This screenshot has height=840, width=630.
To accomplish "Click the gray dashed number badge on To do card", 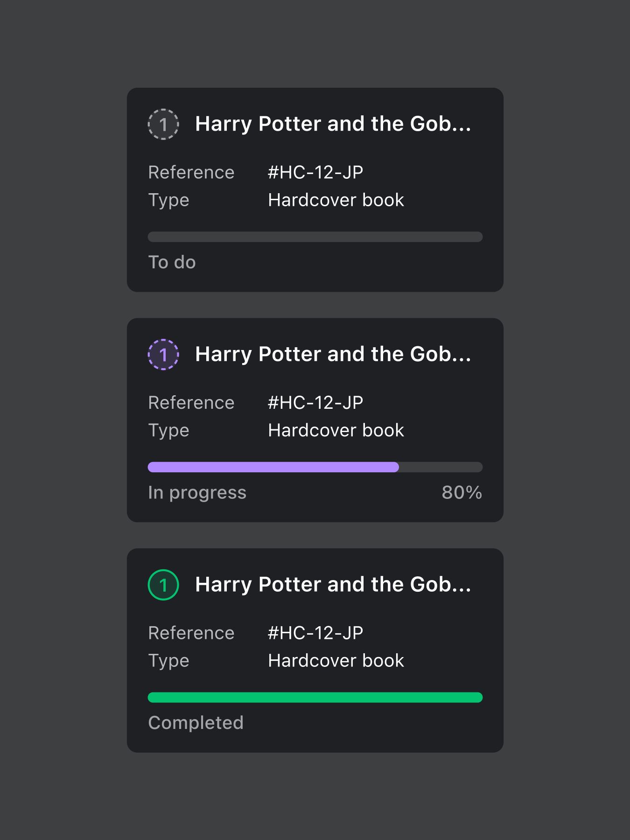I will [163, 124].
